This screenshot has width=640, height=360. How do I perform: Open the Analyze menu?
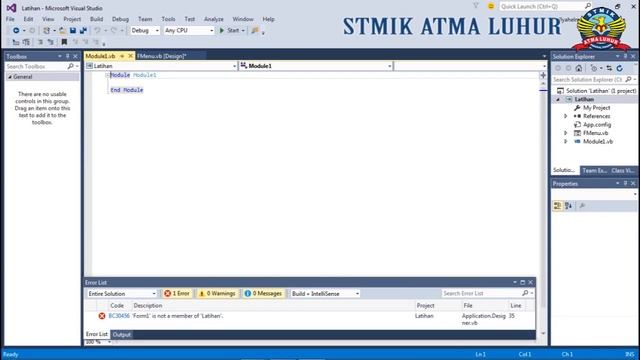click(213, 19)
